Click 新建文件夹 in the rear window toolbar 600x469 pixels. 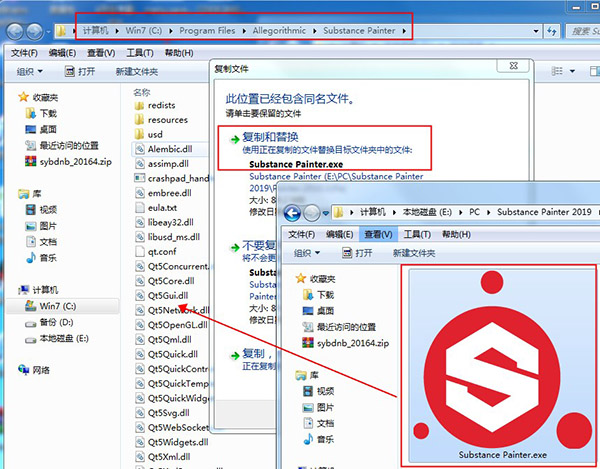tap(137, 72)
